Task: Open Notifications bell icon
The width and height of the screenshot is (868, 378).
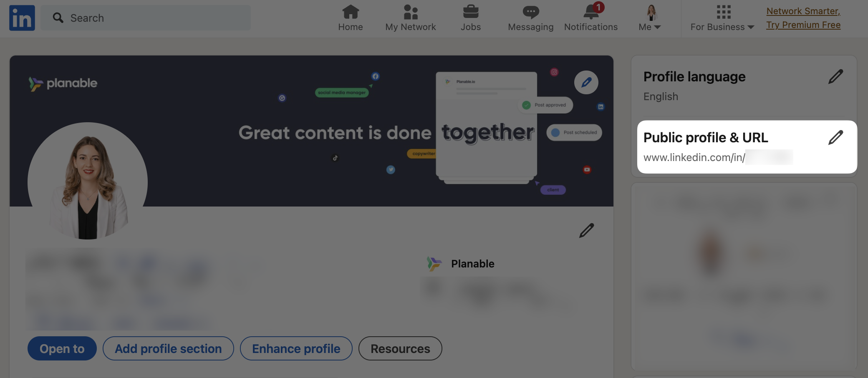Action: [591, 12]
